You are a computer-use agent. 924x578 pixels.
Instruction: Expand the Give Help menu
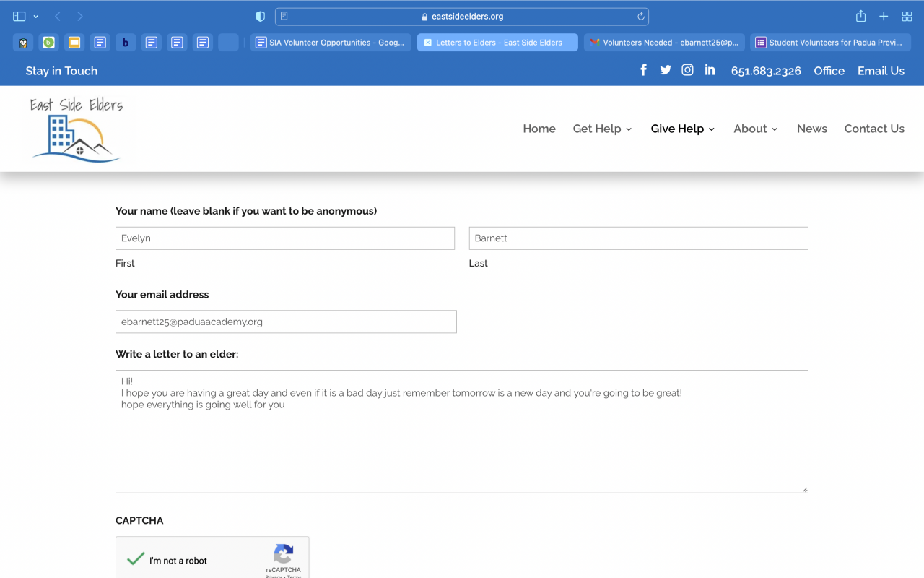tap(683, 129)
